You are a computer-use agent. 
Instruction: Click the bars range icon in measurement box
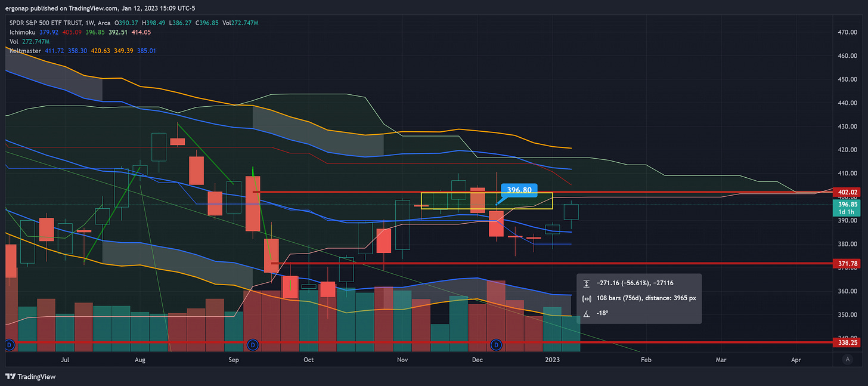pyautogui.click(x=587, y=298)
